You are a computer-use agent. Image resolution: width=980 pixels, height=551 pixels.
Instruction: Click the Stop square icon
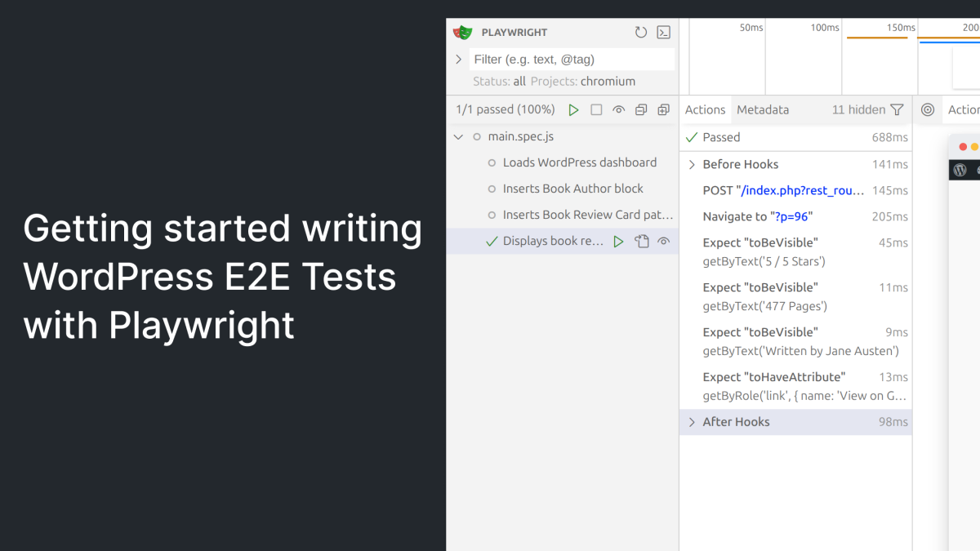596,109
